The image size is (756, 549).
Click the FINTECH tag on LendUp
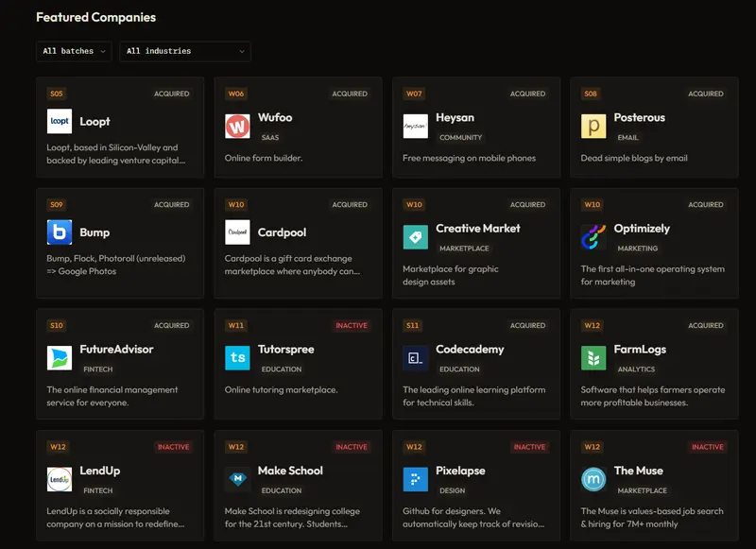coord(98,490)
